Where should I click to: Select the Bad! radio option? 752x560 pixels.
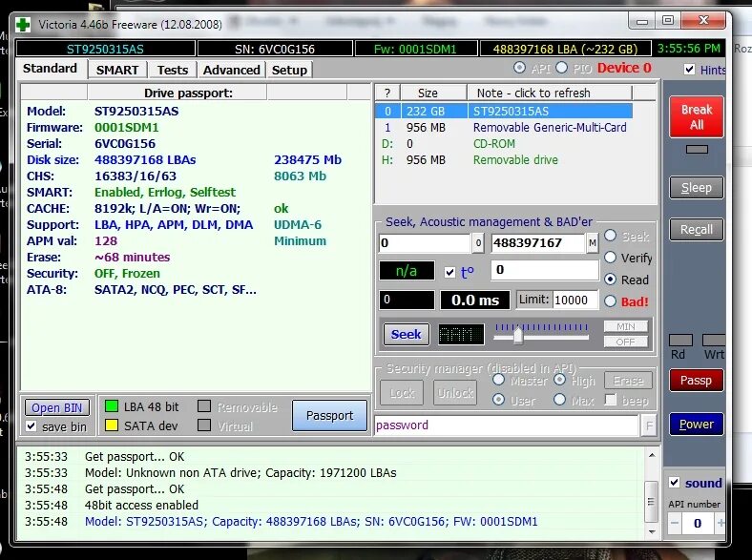tap(610, 301)
